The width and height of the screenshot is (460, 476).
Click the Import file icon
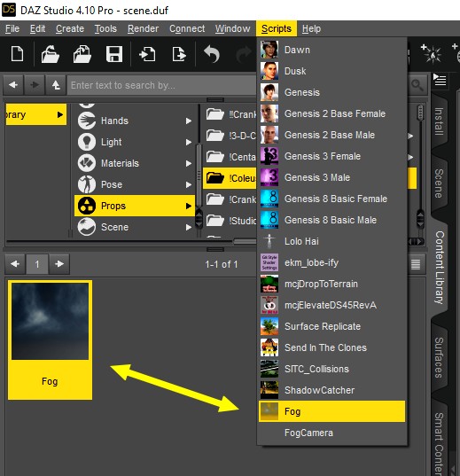(147, 54)
